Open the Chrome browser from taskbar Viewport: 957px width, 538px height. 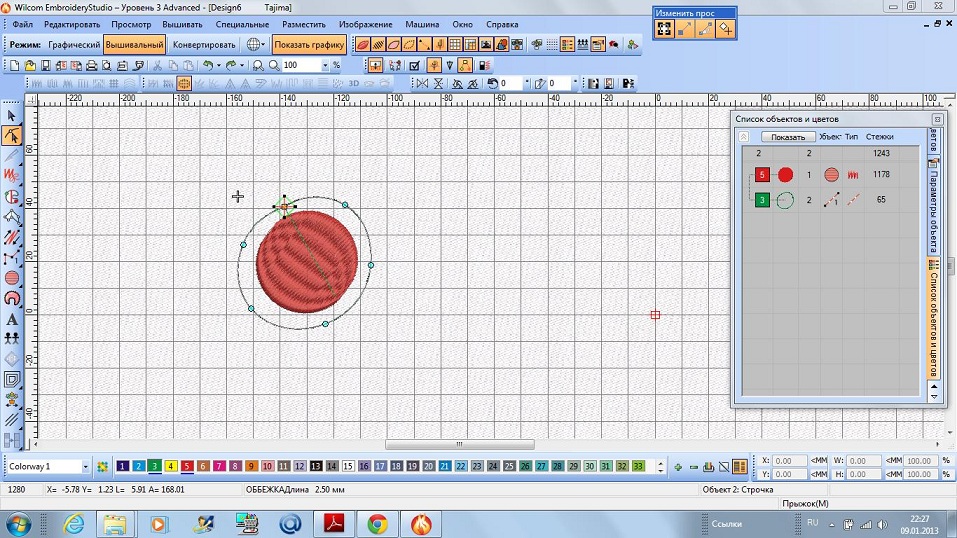pos(376,523)
